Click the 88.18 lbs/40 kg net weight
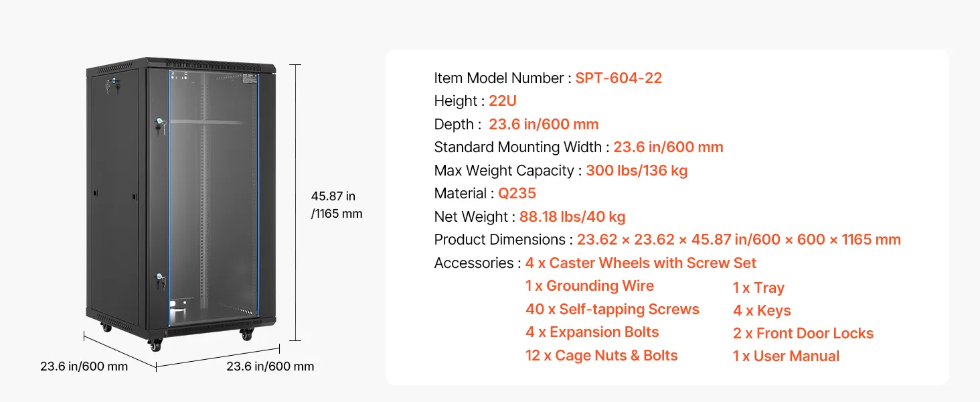This screenshot has height=402, width=980. pyautogui.click(x=572, y=217)
